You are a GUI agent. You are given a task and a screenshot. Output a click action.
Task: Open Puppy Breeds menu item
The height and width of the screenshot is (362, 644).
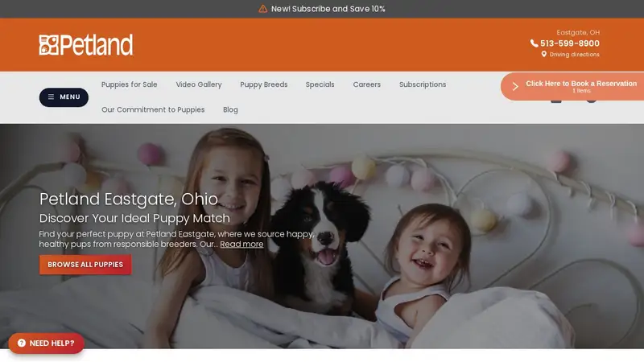[x=264, y=84]
